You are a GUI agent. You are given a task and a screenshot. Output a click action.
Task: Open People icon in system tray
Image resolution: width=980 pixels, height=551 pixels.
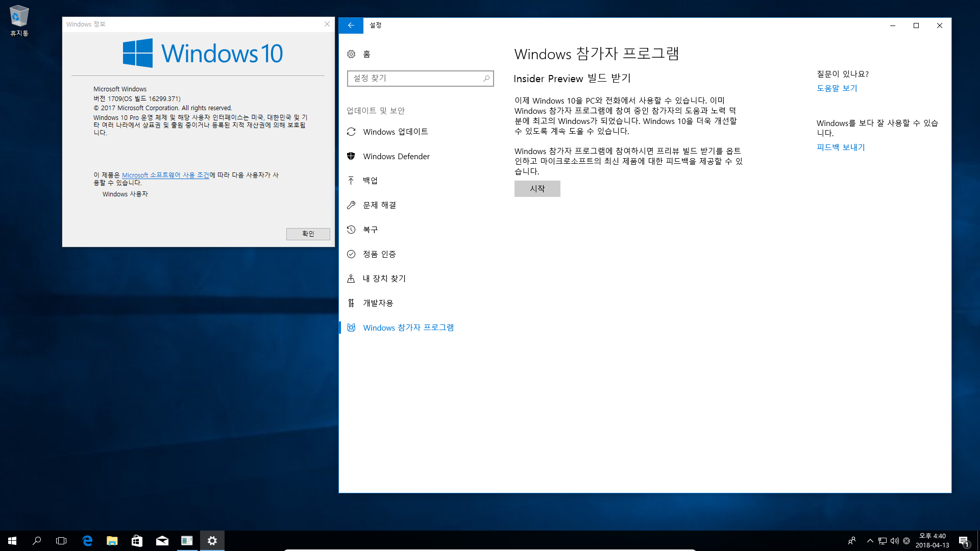pos(851,541)
